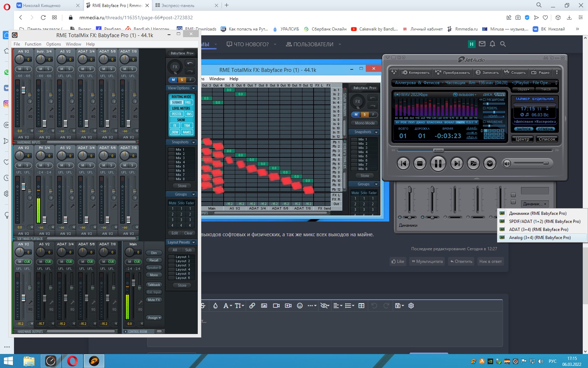Screen dimensions: 588x368
Task: Open Windows Start menu
Action: tap(8, 361)
